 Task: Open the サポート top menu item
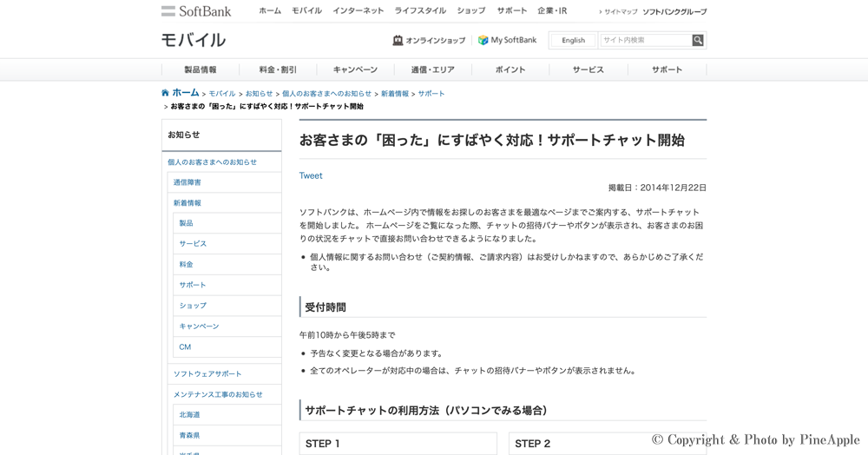coord(512,10)
